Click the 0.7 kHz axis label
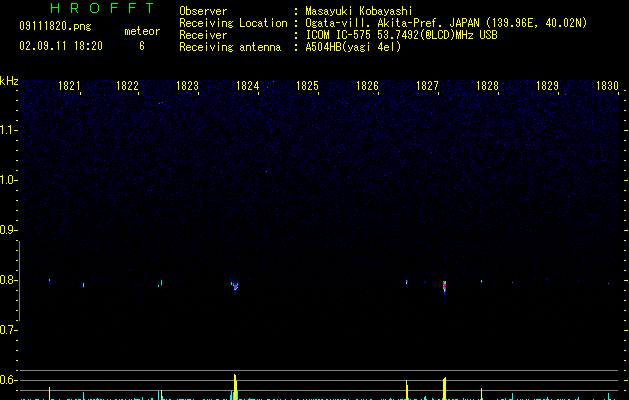The height and width of the screenshot is (400, 629). point(8,330)
